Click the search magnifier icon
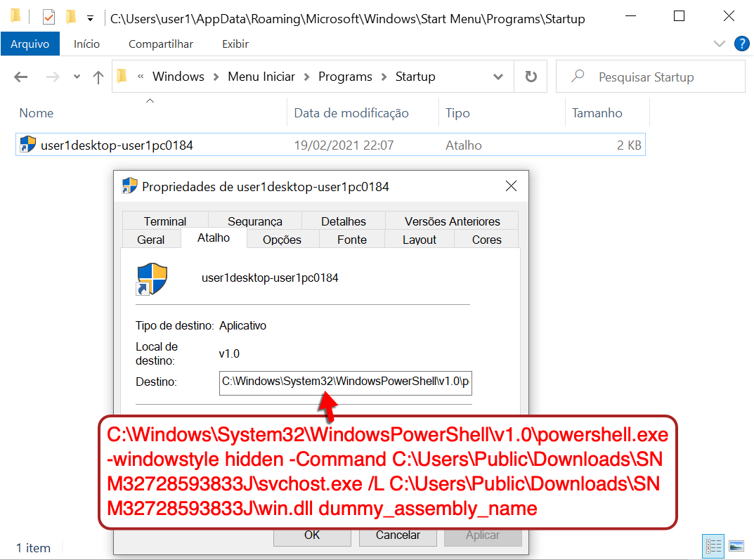Image resolution: width=754 pixels, height=560 pixels. [578, 76]
